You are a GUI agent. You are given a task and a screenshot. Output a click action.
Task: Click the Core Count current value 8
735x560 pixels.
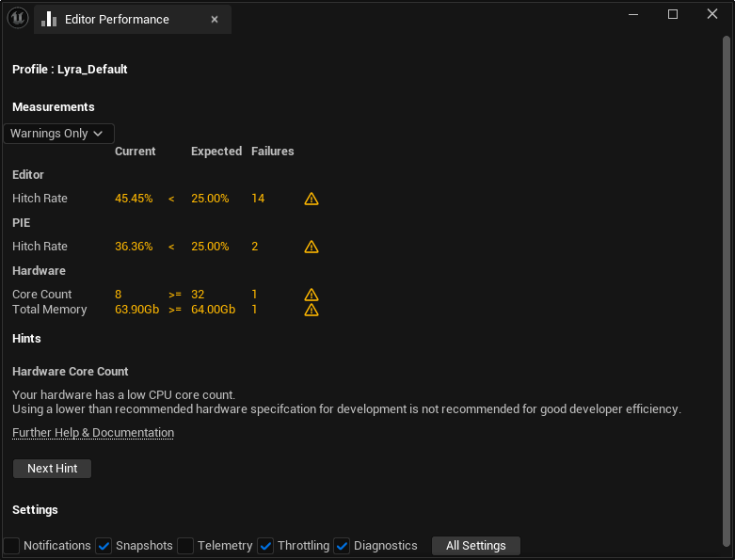(119, 295)
